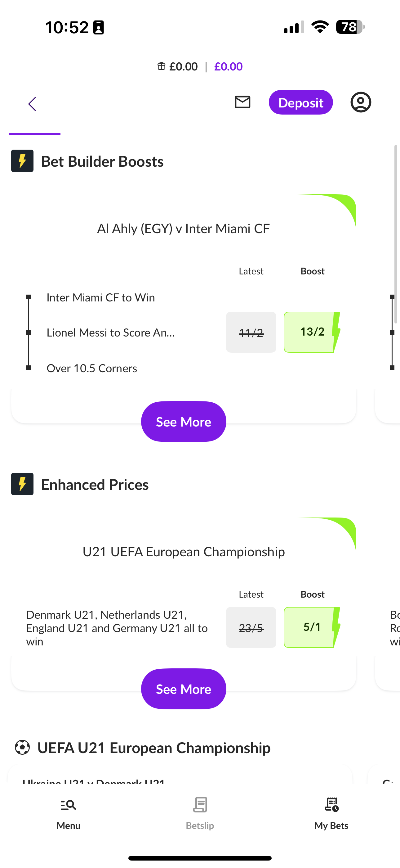Select the 5/1 boosted odds

312,627
